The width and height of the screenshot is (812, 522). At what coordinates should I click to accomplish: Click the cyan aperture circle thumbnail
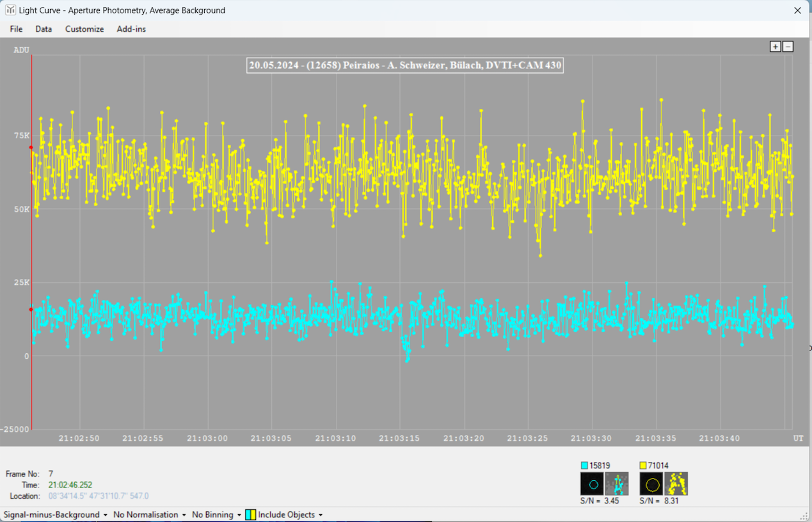point(593,484)
